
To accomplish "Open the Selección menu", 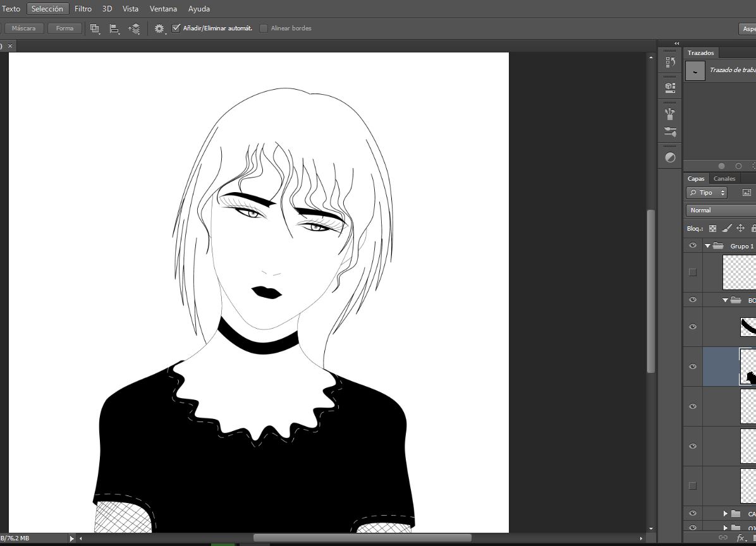I will (x=47, y=9).
